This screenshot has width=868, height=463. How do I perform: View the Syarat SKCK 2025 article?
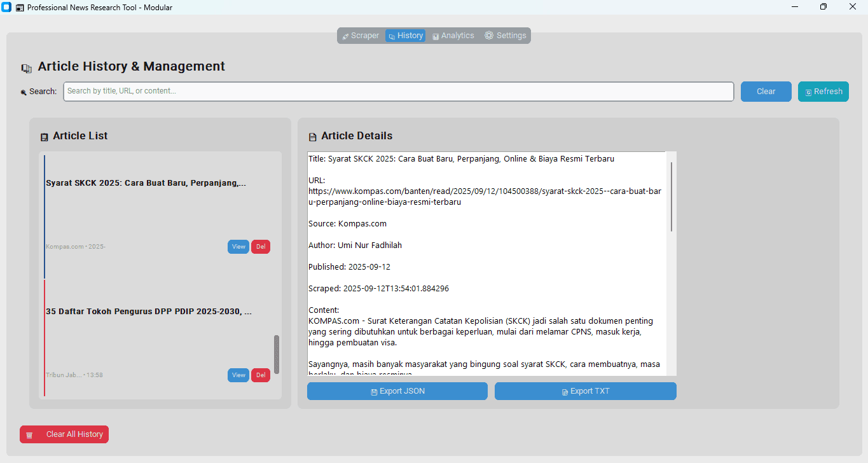tap(238, 246)
